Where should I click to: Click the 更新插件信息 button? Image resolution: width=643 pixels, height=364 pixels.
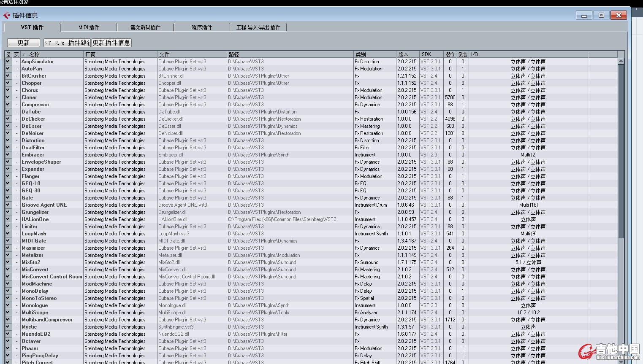coord(111,43)
